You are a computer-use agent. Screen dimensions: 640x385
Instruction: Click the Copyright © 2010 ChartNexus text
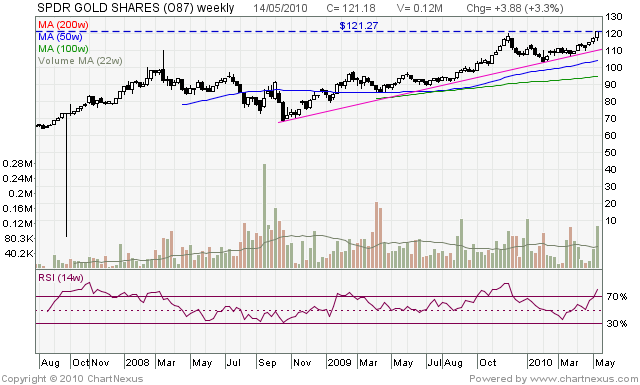click(72, 379)
